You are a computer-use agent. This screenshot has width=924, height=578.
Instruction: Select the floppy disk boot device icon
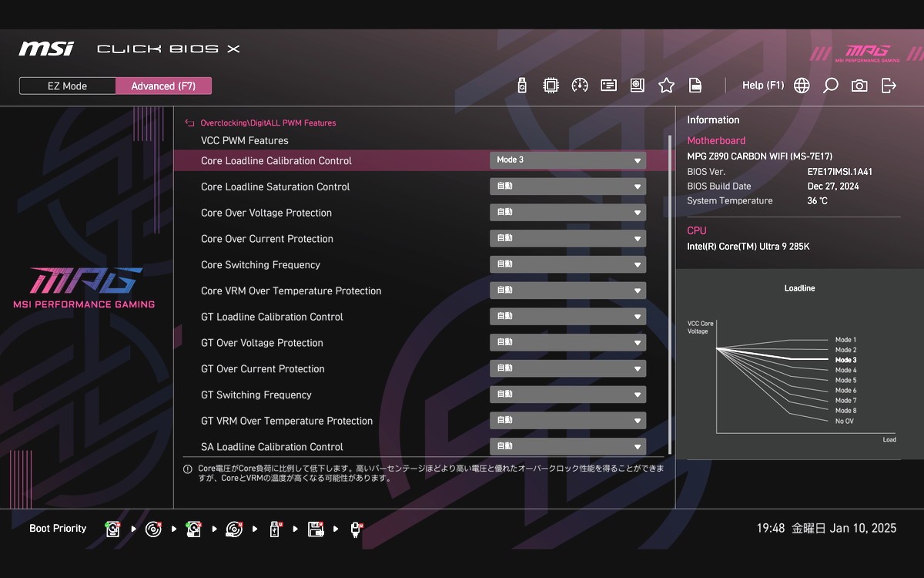[315, 529]
